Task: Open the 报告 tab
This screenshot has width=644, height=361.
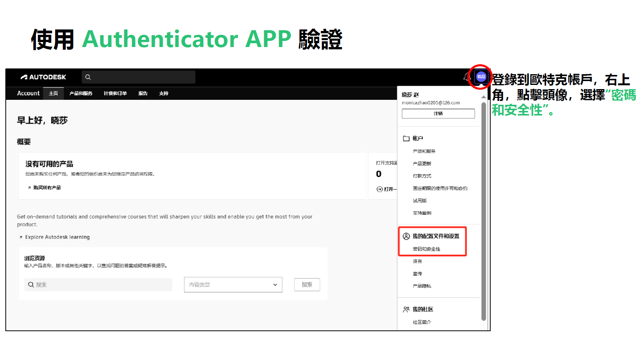Action: click(143, 93)
